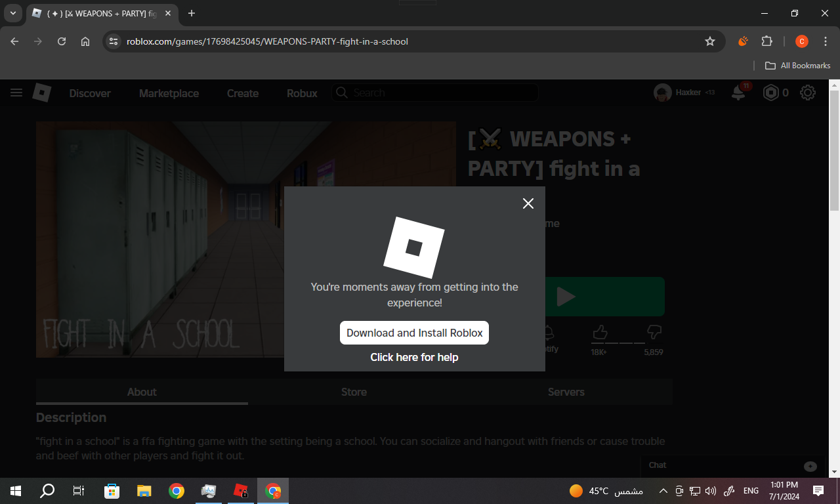Image resolution: width=840 pixels, height=504 pixels.
Task: Open Roblox settings gear
Action: (x=808, y=93)
